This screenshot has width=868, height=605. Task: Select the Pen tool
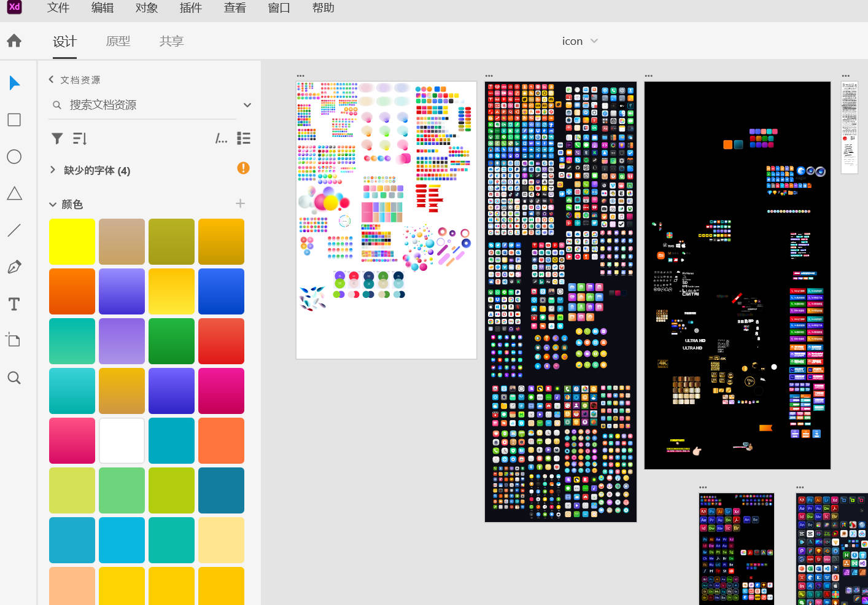14,267
